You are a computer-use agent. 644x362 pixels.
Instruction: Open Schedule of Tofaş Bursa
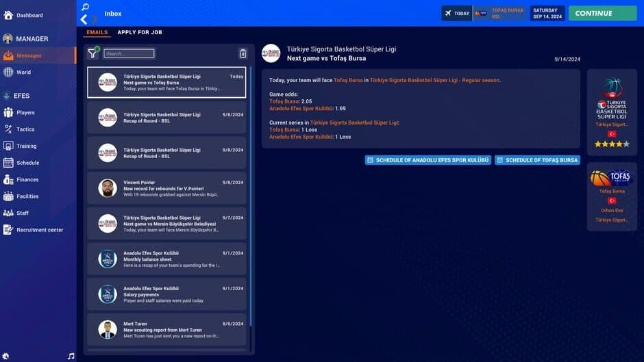click(x=537, y=160)
